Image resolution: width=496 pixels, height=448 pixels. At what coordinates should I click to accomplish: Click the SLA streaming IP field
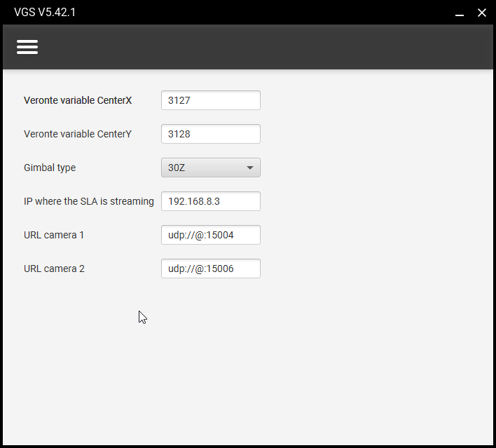[x=211, y=201]
